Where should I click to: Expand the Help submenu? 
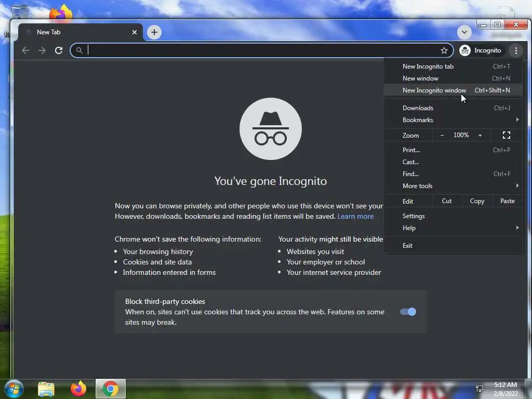click(453, 228)
